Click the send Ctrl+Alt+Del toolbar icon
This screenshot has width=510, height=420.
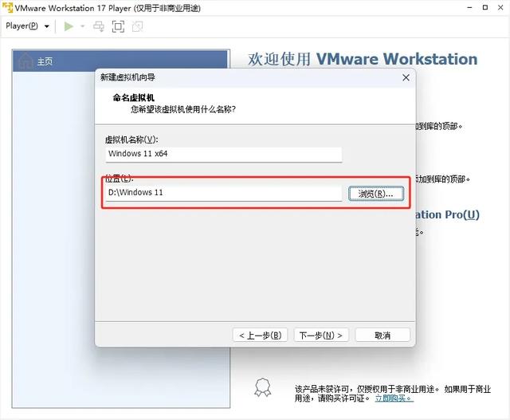(99, 26)
